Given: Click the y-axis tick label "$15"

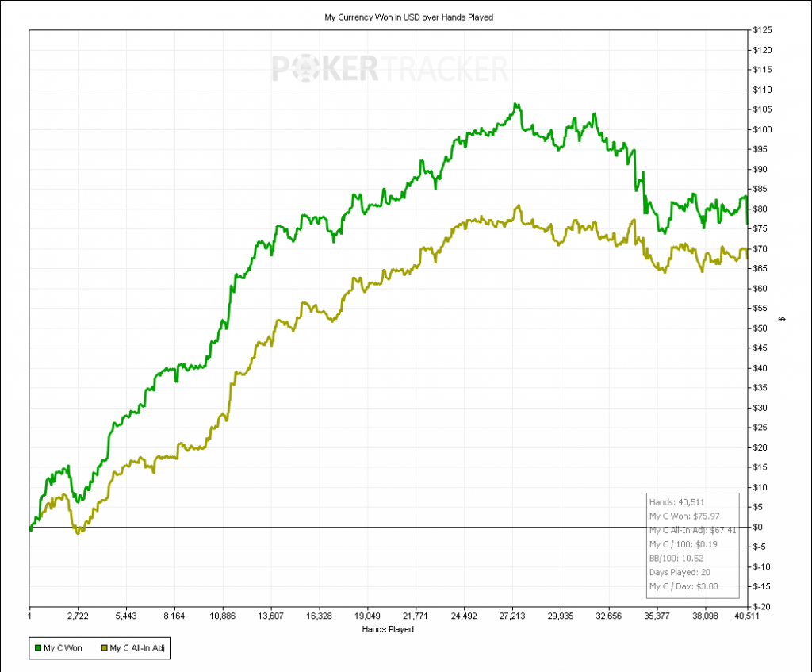Looking at the screenshot, I should point(760,467).
